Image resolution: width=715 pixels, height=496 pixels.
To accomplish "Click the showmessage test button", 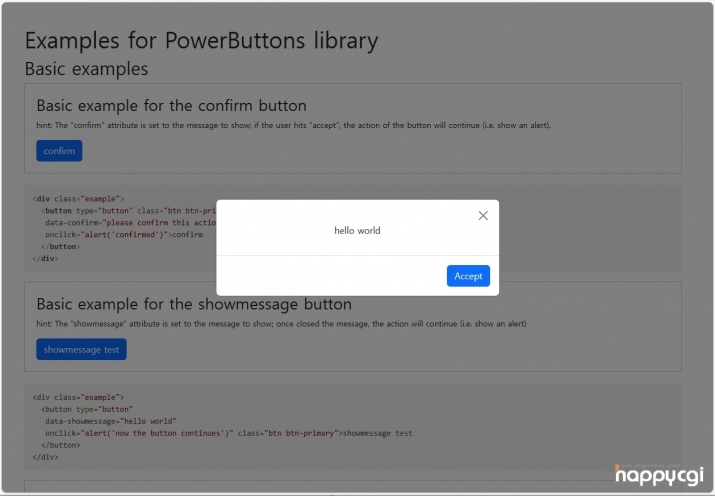I will pos(81,349).
